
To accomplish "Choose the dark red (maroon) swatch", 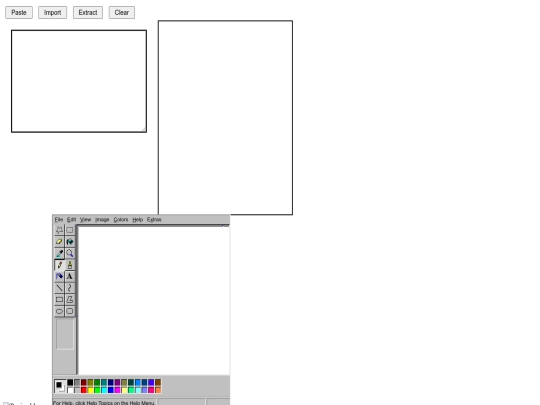I will point(84,383).
